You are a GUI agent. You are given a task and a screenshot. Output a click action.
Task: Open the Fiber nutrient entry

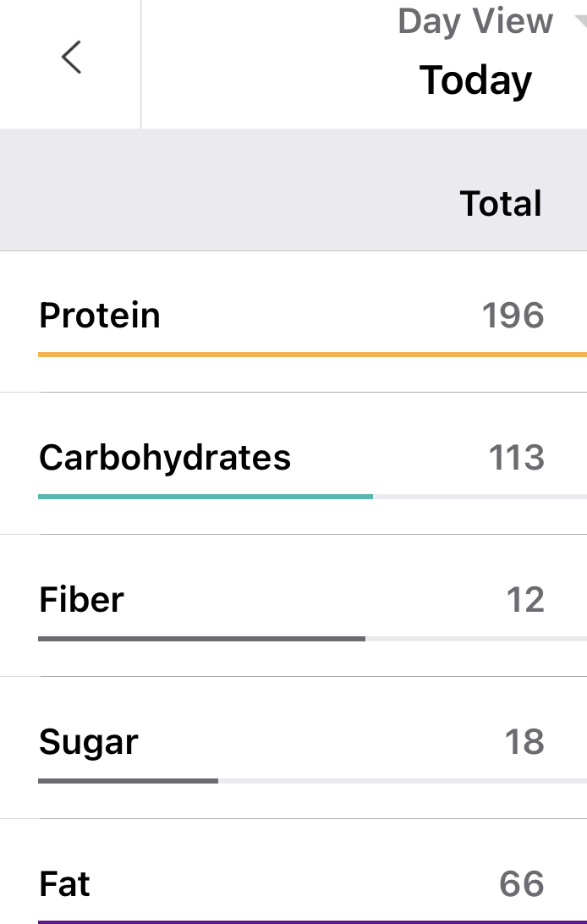[81, 600]
